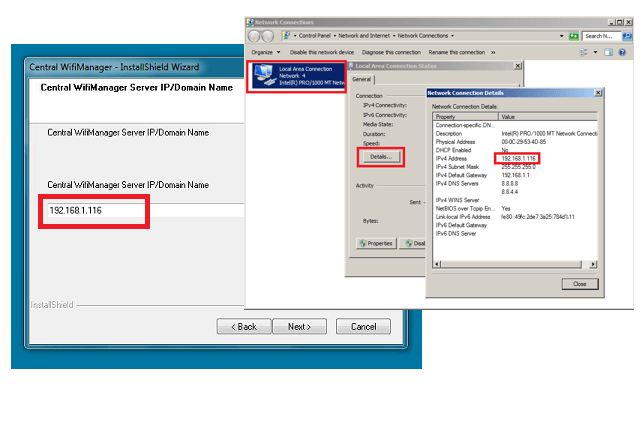Open the help icon in Network Connections toolbar
This screenshot has width=643, height=442.
click(x=624, y=51)
